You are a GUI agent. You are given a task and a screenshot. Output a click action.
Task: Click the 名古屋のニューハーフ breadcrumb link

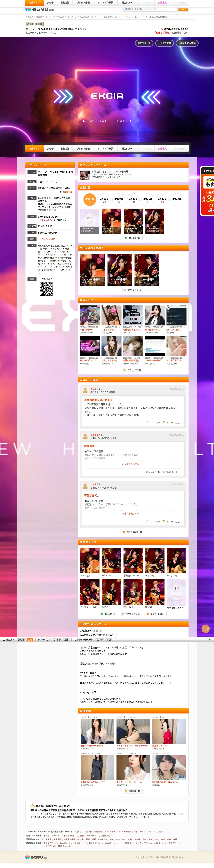pos(67,17)
